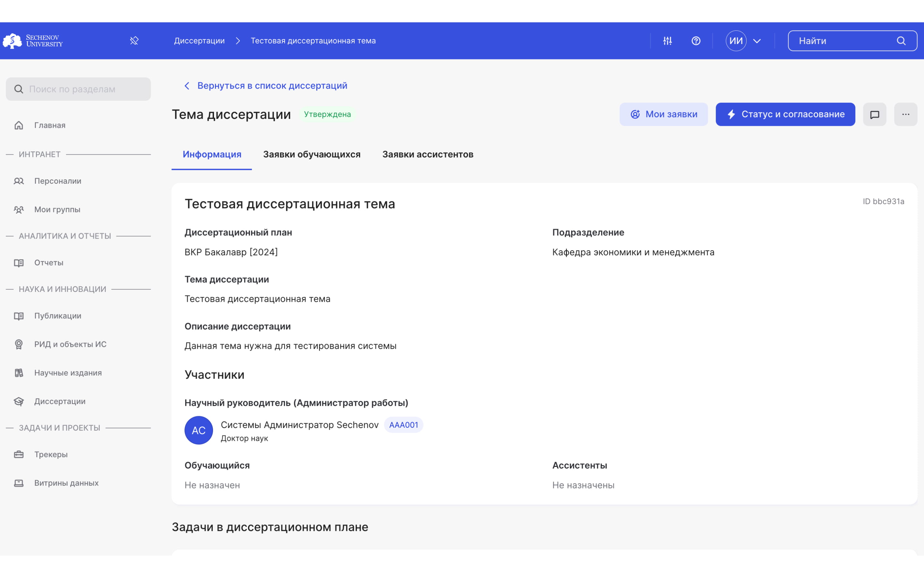This screenshot has height=578, width=924.
Task: Click the graduation cap icon next to Диссертации
Action: [x=19, y=401]
